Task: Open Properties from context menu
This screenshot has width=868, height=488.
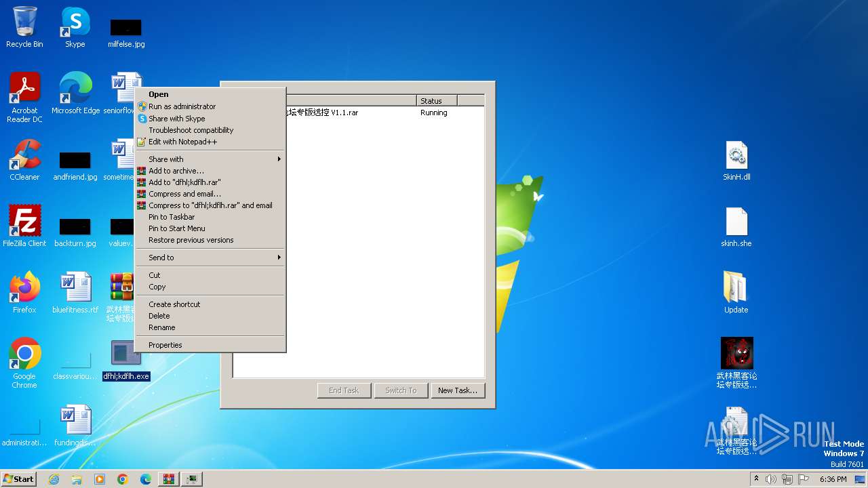Action: click(210, 345)
